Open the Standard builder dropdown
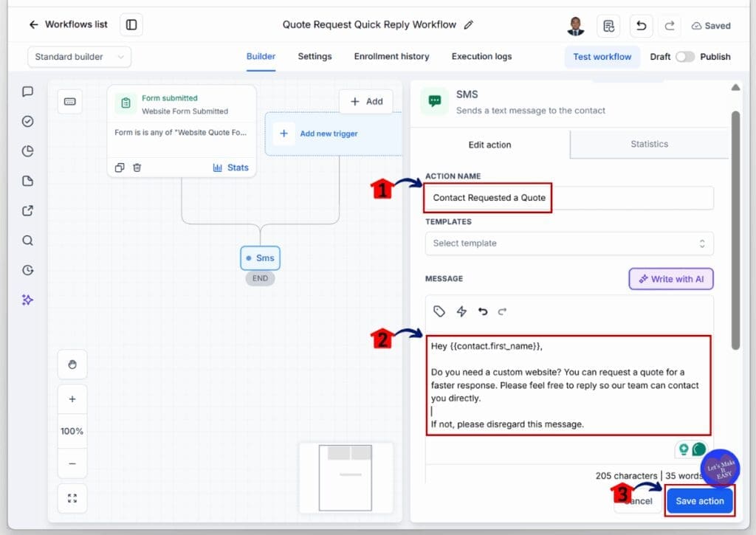The image size is (756, 535). coord(79,57)
